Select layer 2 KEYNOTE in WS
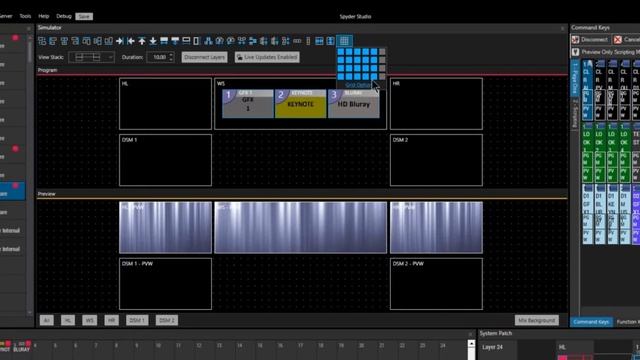The height and width of the screenshot is (360, 640). click(x=300, y=104)
